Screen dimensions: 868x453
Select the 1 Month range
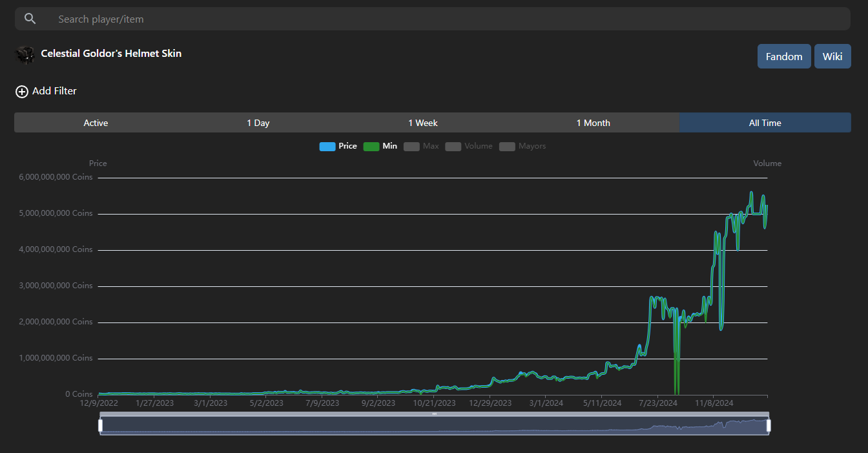594,123
